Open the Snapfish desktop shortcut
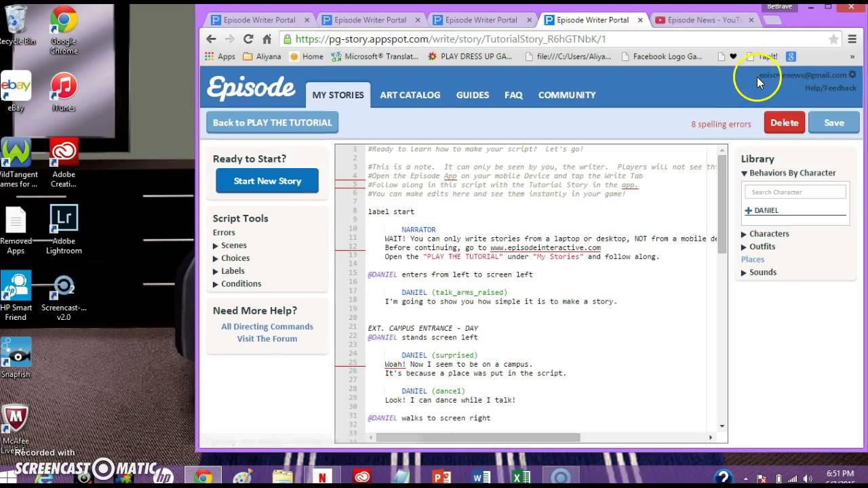 coord(16,357)
